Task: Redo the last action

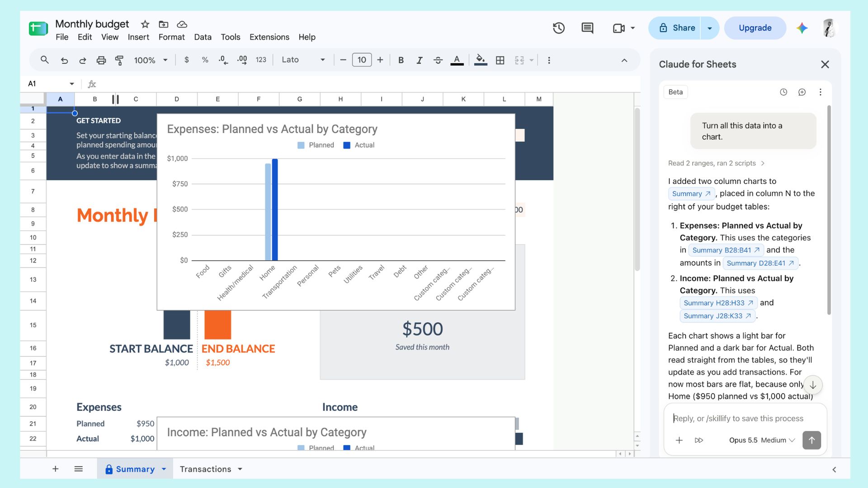Action: click(x=82, y=60)
